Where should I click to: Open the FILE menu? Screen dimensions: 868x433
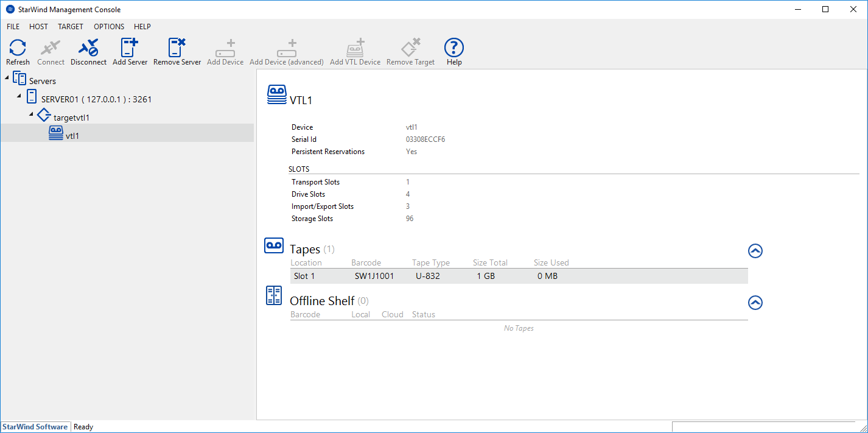[x=13, y=27]
